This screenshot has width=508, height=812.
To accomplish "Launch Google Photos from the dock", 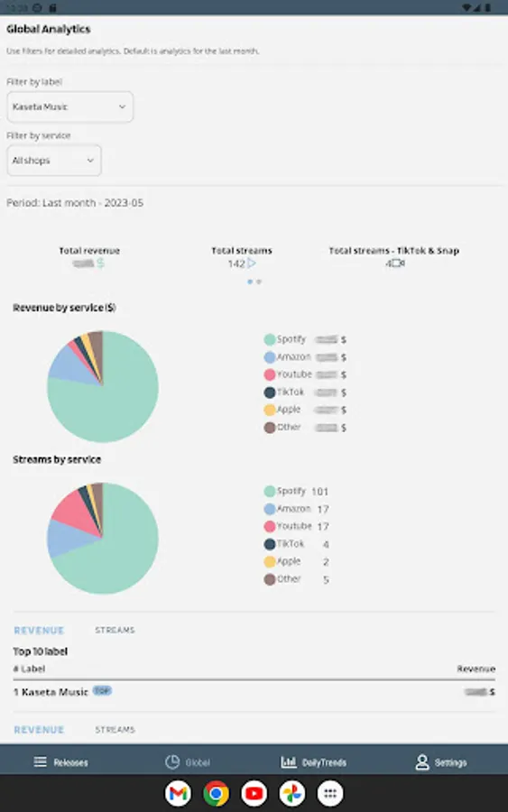I will point(292,793).
